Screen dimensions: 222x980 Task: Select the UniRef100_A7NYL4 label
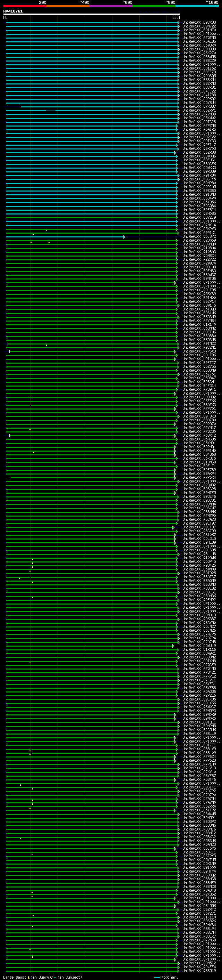pyautogui.click(x=199, y=225)
